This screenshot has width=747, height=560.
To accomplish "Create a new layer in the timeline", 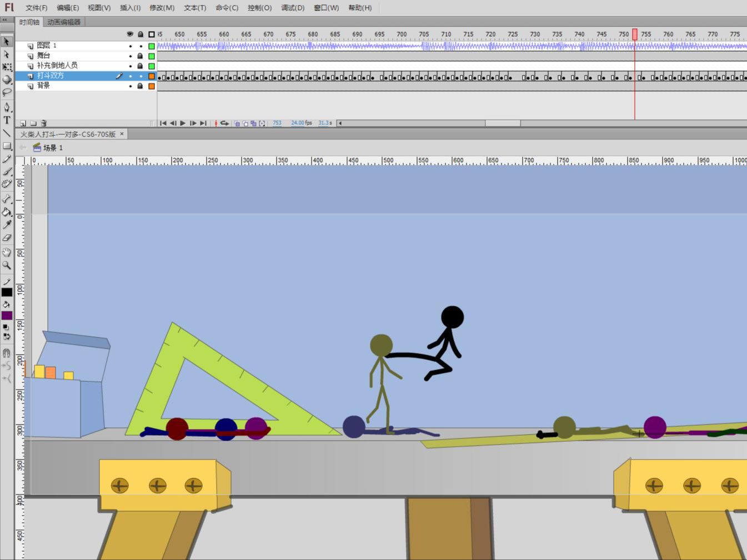I will 23,123.
